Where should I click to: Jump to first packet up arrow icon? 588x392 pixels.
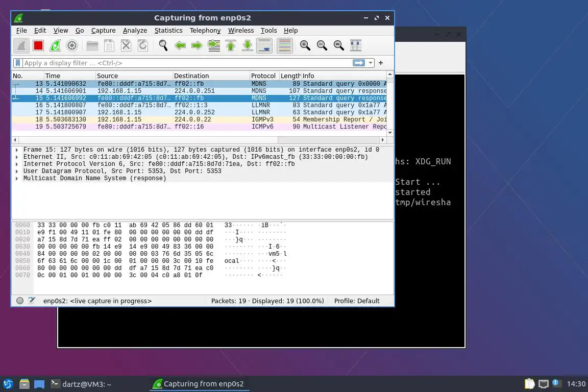pyautogui.click(x=231, y=46)
